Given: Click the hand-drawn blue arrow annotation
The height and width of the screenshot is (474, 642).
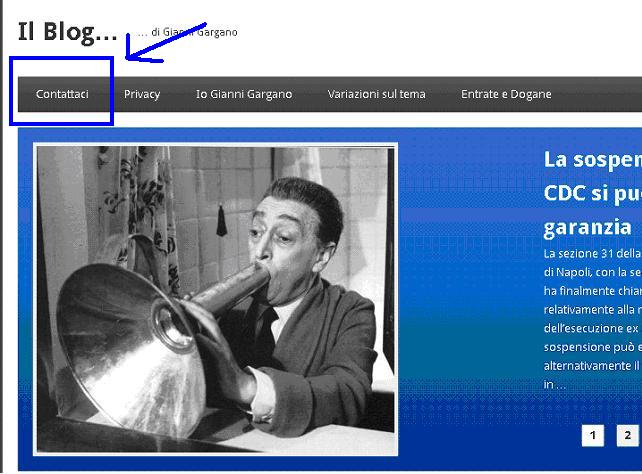Looking at the screenshot, I should point(164,43).
